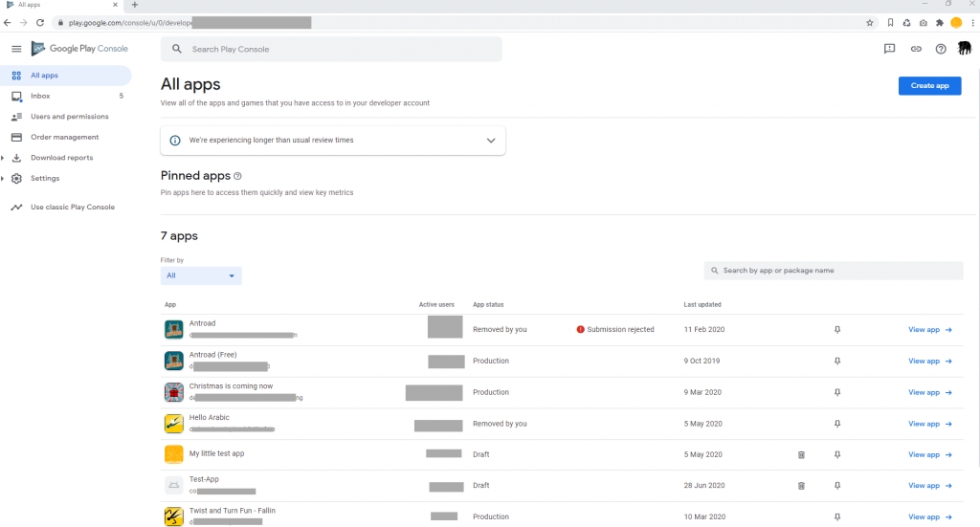Open a new browser tab
Viewport: 980px width, 527px height.
tap(134, 5)
